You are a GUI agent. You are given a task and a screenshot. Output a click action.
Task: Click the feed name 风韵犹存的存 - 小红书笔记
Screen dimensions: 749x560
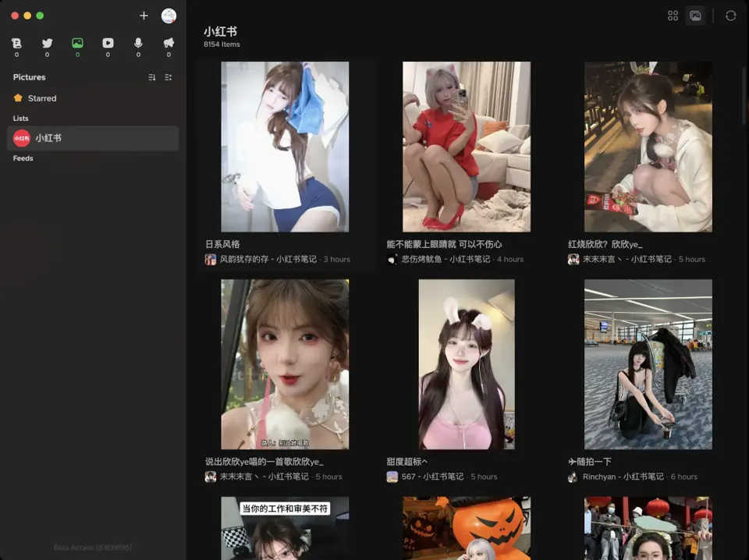click(x=268, y=259)
